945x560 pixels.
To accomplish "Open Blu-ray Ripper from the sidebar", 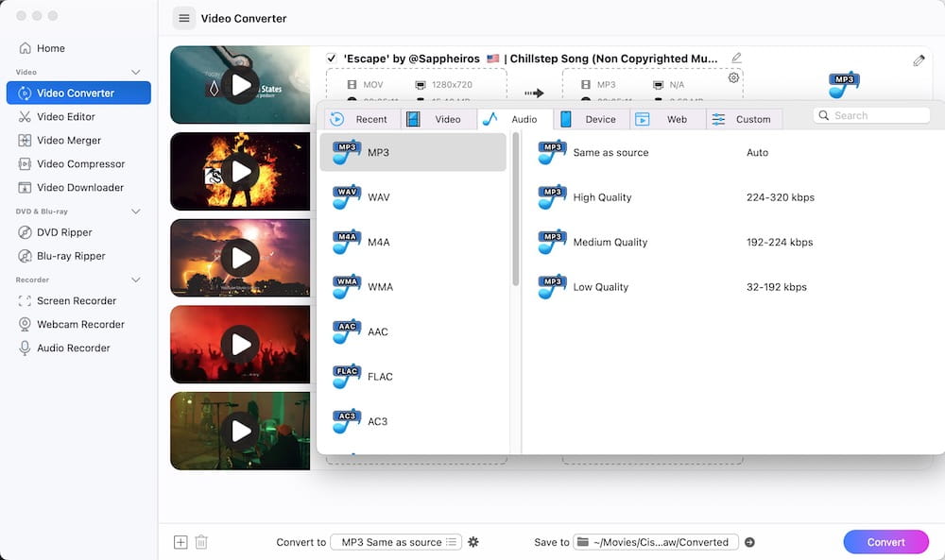I will [x=78, y=256].
